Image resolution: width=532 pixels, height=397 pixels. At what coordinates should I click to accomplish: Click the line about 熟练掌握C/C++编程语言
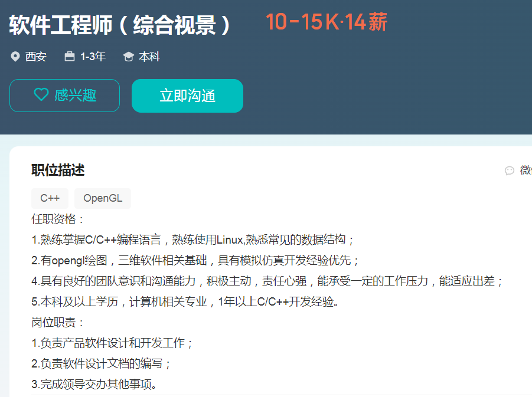pos(193,240)
